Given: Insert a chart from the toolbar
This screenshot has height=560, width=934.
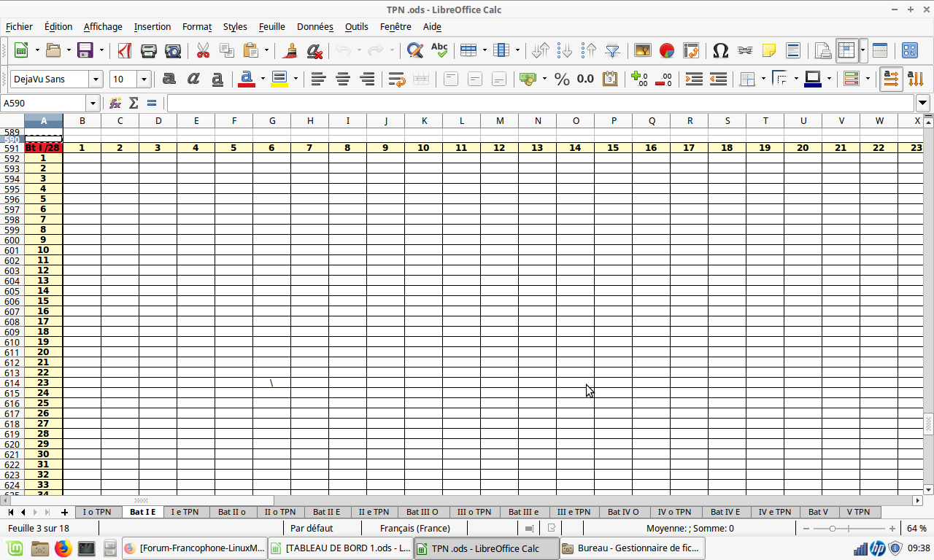Looking at the screenshot, I should 667,50.
